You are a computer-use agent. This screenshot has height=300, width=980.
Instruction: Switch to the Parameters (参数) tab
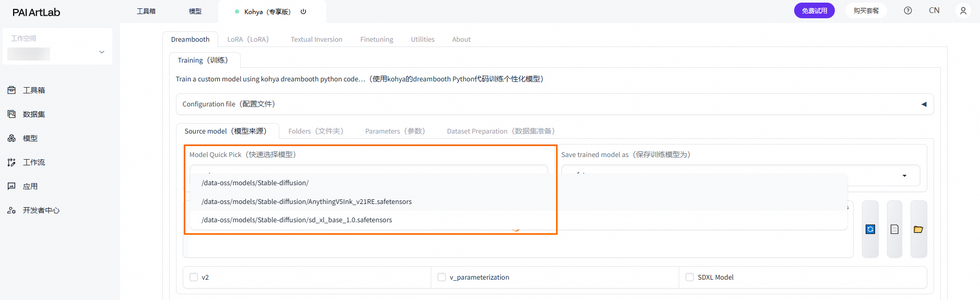[x=397, y=131]
